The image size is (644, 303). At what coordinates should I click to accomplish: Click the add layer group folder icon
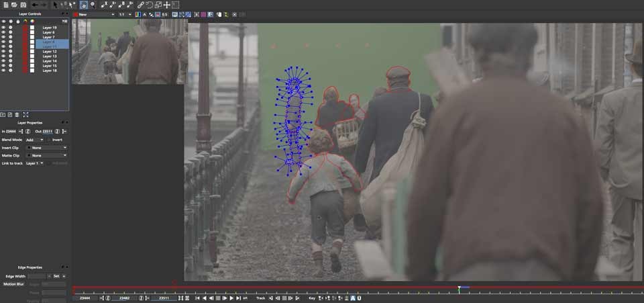(x=3, y=114)
